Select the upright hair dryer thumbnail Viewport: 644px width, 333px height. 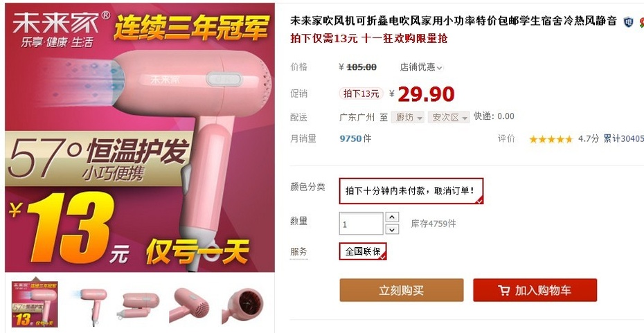pyautogui.click(x=90, y=305)
